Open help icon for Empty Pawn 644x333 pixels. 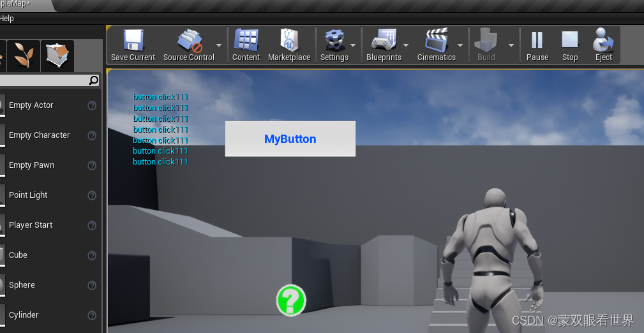[92, 165]
